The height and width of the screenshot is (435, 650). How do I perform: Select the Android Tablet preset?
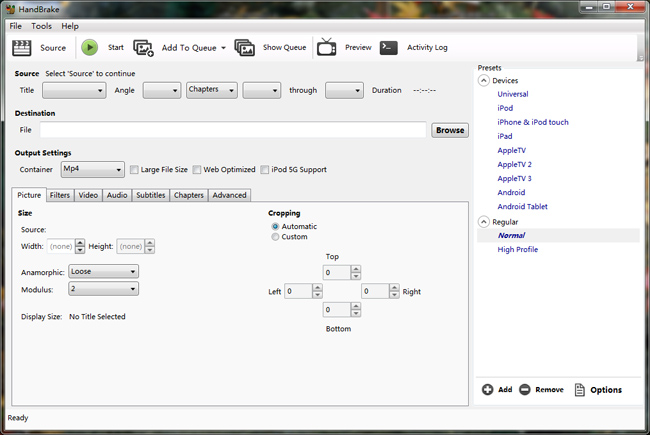coord(522,207)
